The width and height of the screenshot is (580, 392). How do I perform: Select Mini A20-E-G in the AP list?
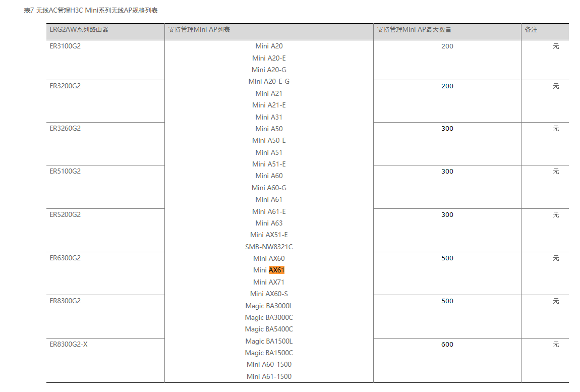(269, 81)
